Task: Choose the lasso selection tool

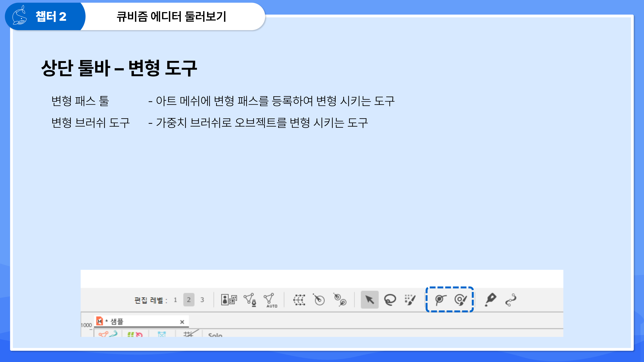Action: point(390,300)
